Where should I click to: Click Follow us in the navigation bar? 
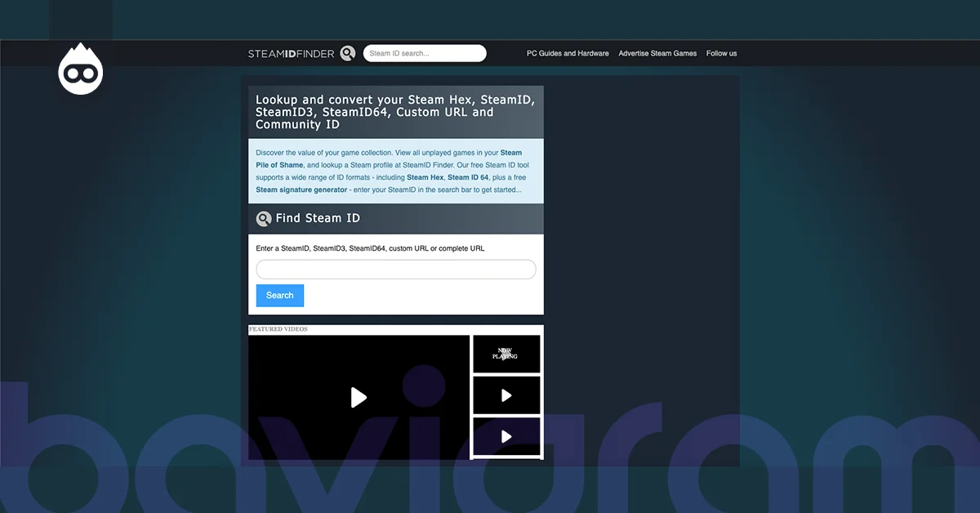click(721, 52)
